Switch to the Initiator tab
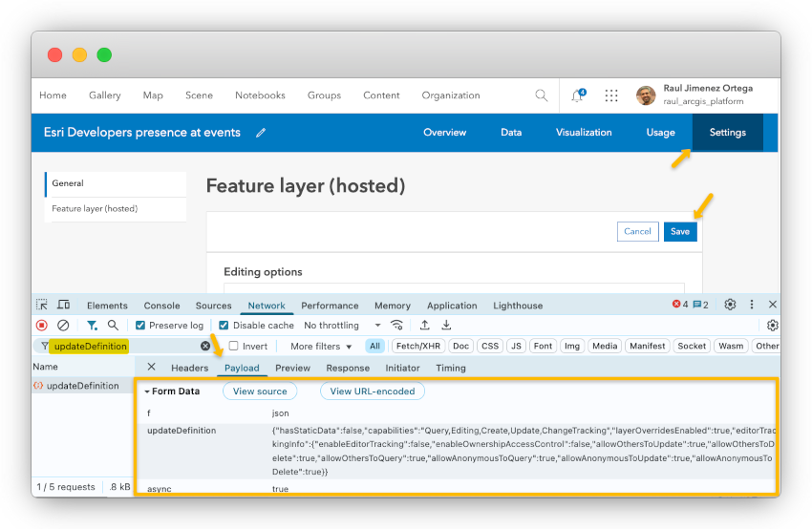Viewport: 812px width, 529px height. 402,368
